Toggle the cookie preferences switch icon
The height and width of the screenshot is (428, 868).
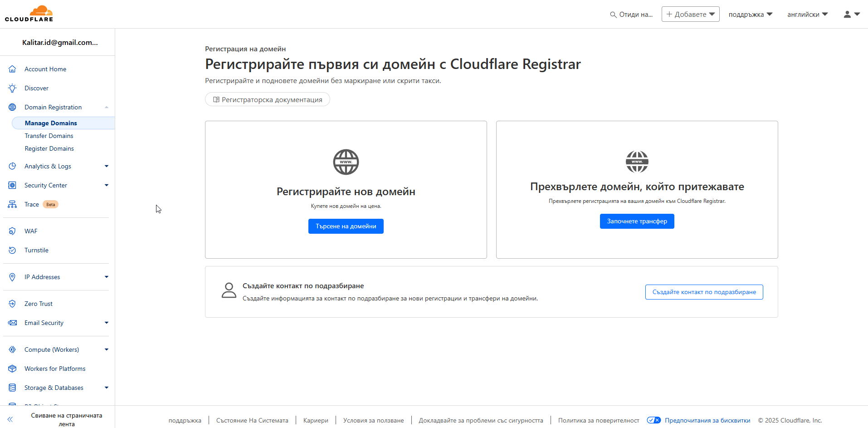(653, 420)
